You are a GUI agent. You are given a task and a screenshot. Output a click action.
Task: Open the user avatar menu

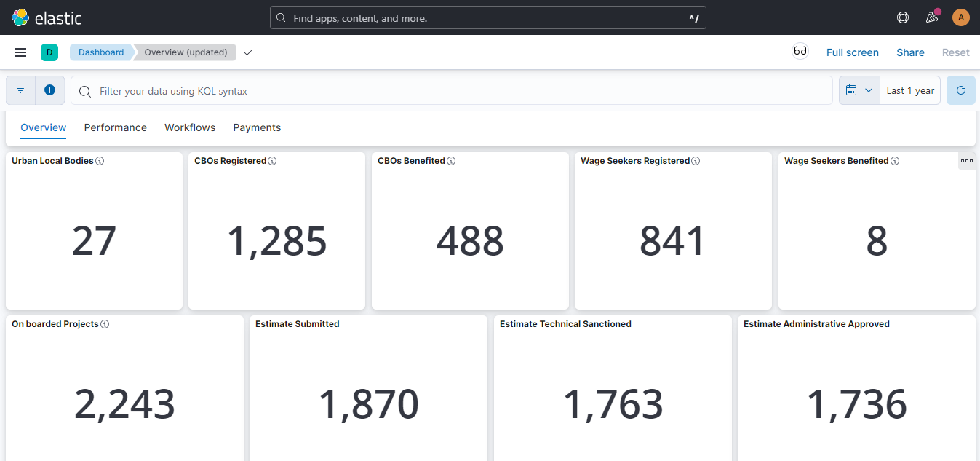coord(961,17)
